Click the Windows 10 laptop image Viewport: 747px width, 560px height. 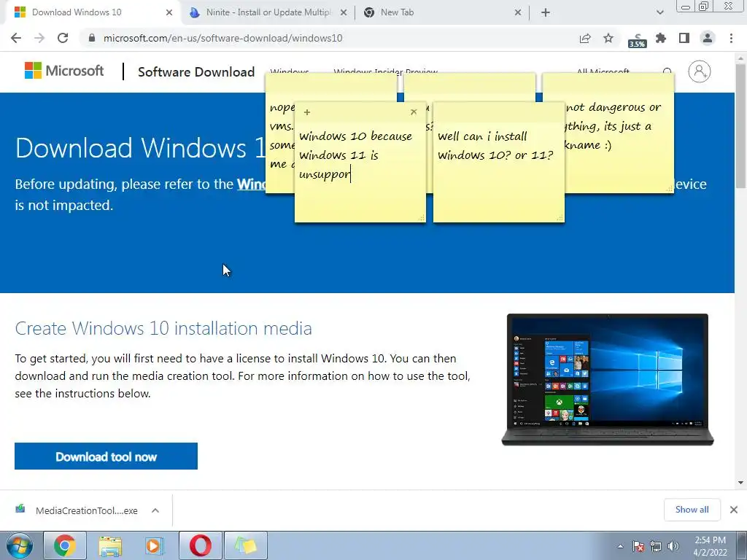[x=608, y=379]
